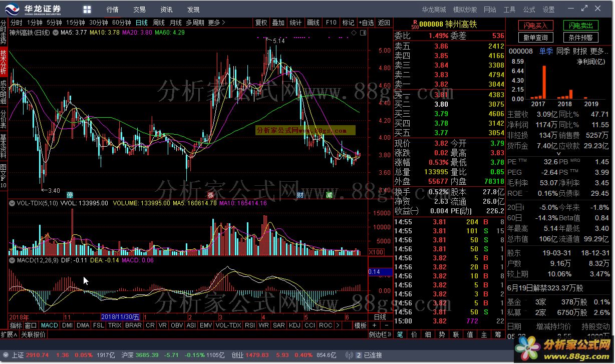This screenshot has width=615, height=364.
Task: Click the 闪电买入 quick buy button
Action: point(536,26)
